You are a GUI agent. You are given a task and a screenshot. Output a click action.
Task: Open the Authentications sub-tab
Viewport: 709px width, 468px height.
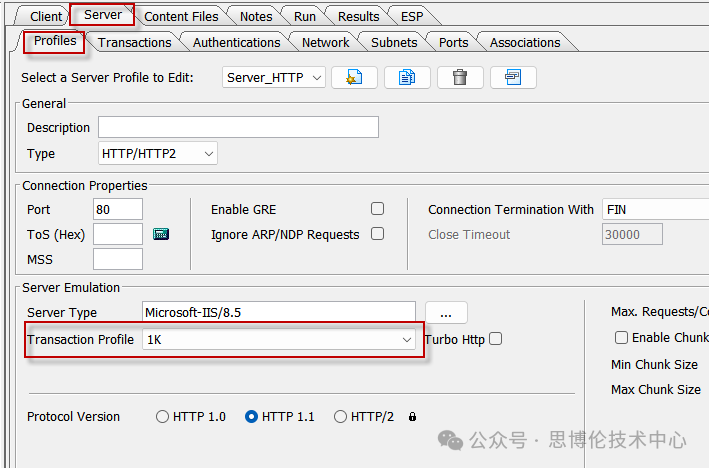(236, 43)
